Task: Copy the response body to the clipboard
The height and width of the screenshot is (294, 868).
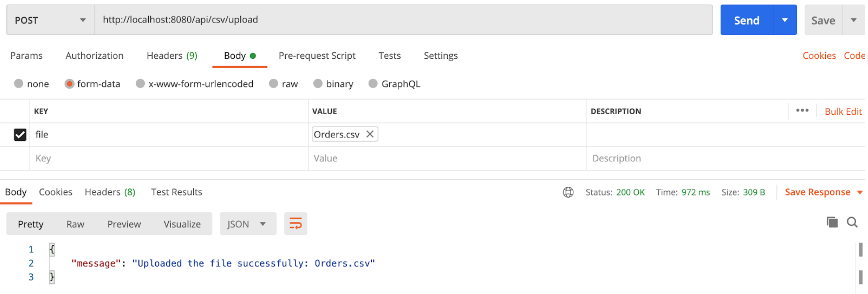Action: click(x=832, y=222)
